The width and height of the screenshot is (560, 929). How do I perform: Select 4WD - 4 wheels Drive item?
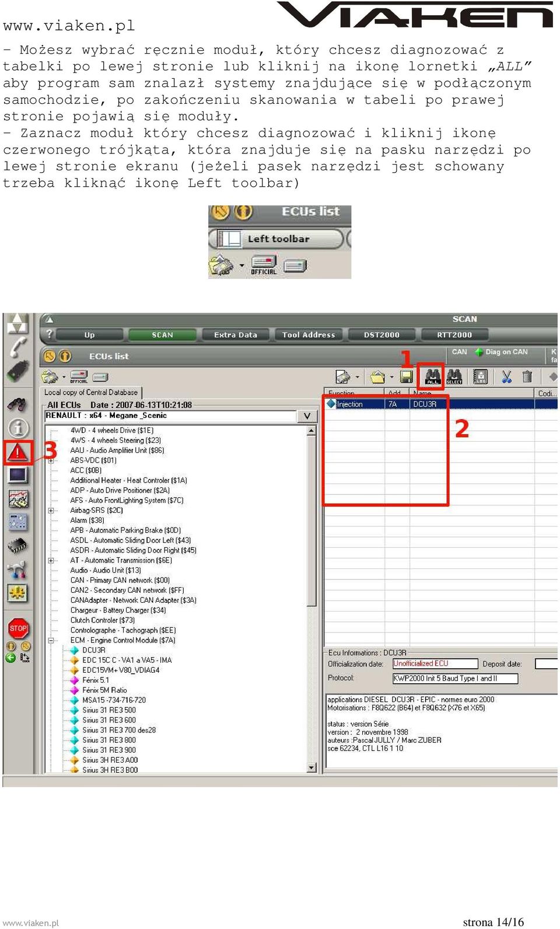pos(112,430)
